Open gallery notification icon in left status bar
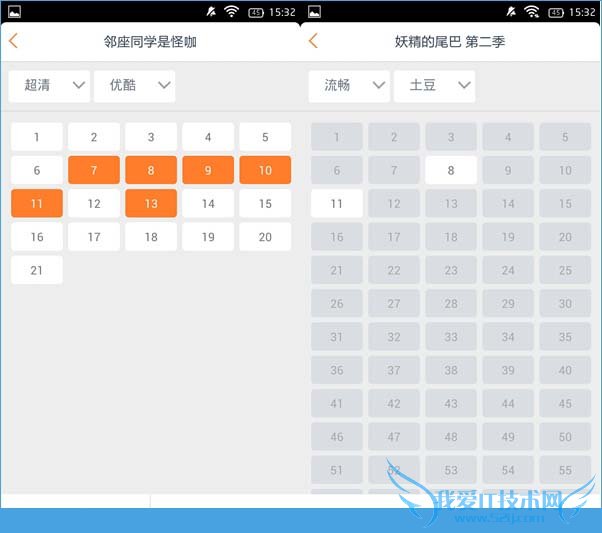The image size is (602, 533). (15, 12)
